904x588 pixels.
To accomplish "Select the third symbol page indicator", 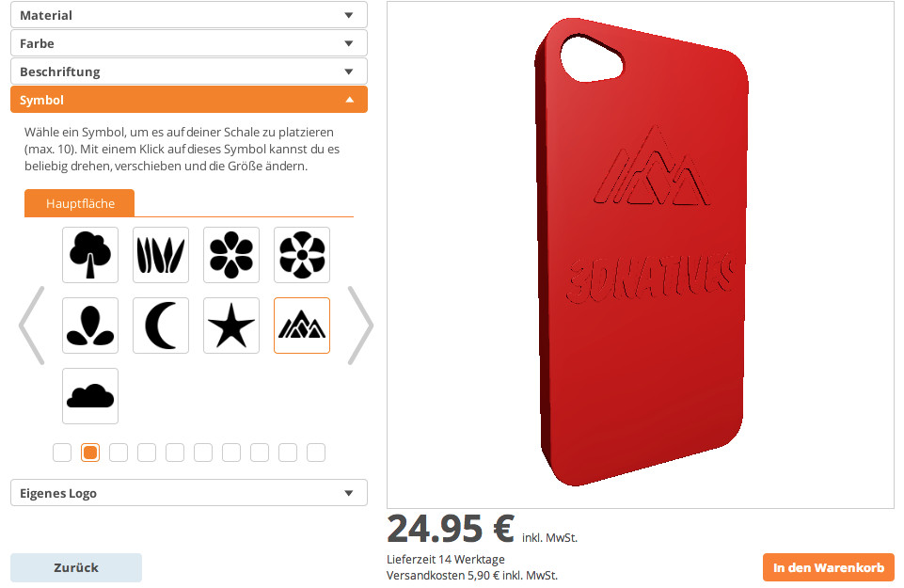I will (119, 453).
